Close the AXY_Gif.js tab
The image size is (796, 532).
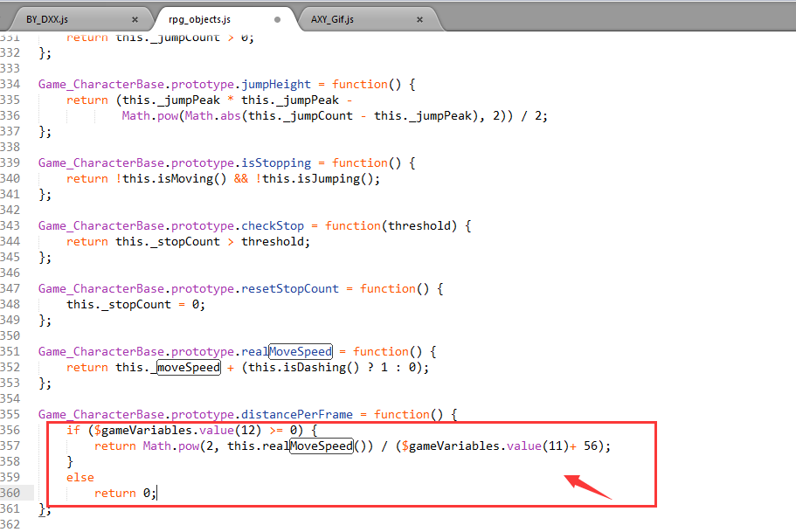(x=419, y=20)
